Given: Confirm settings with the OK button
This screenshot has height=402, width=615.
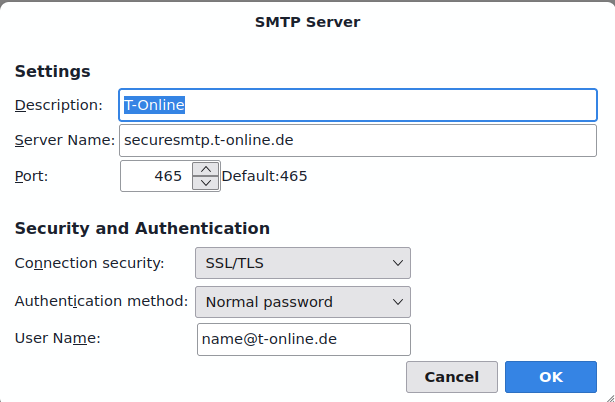Looking at the screenshot, I should [551, 377].
